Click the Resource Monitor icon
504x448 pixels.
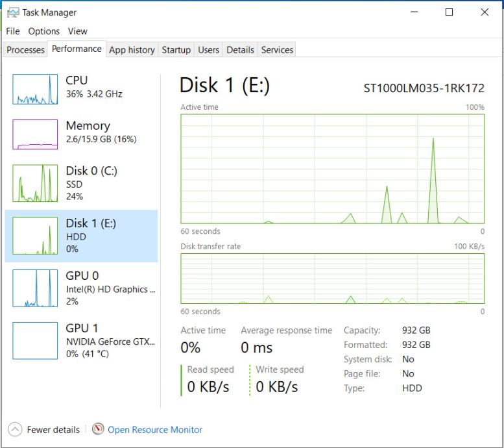pos(99,429)
